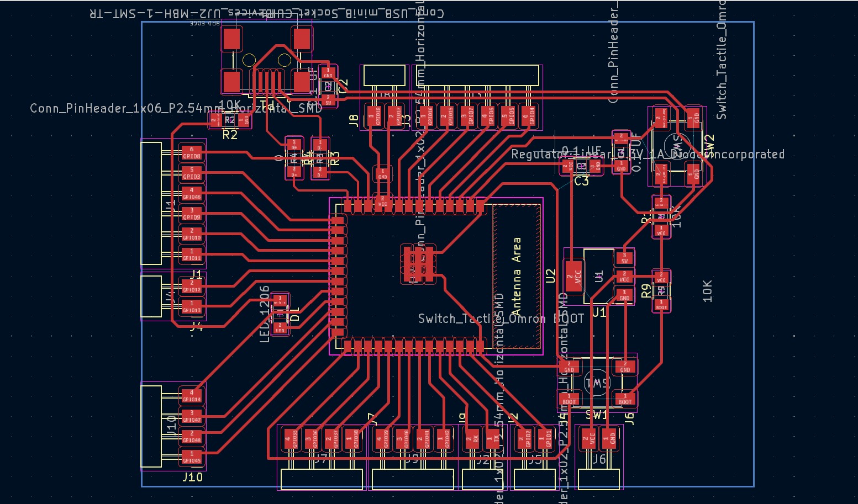Click the J10 reference label

[x=192, y=477]
